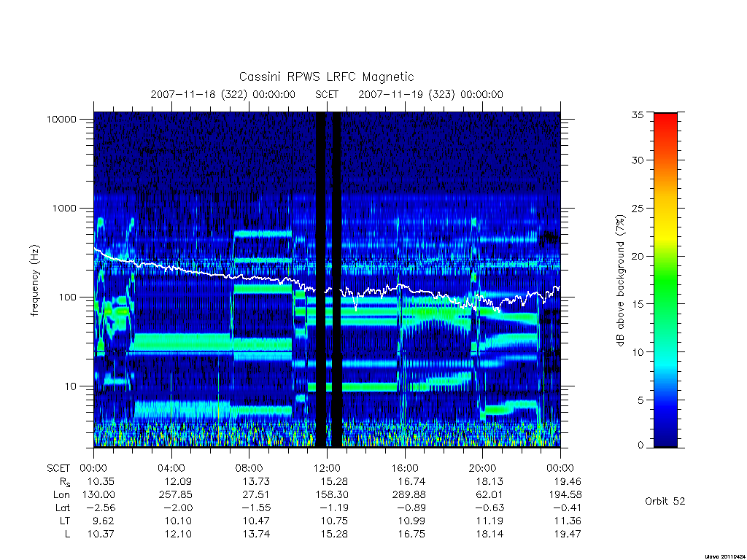
Task: Click longitude value 62.01
Action: click(489, 495)
